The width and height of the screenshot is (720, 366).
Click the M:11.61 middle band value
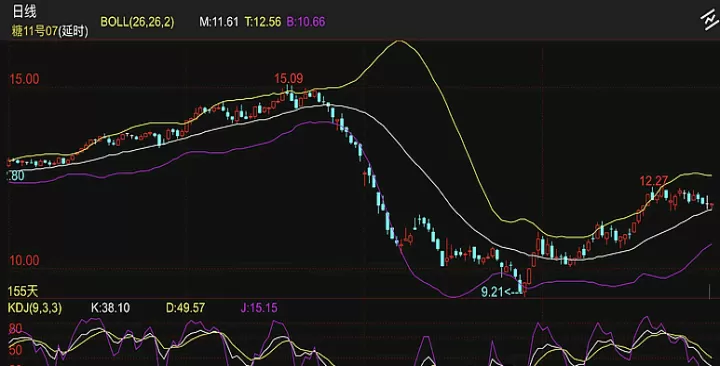pos(219,22)
